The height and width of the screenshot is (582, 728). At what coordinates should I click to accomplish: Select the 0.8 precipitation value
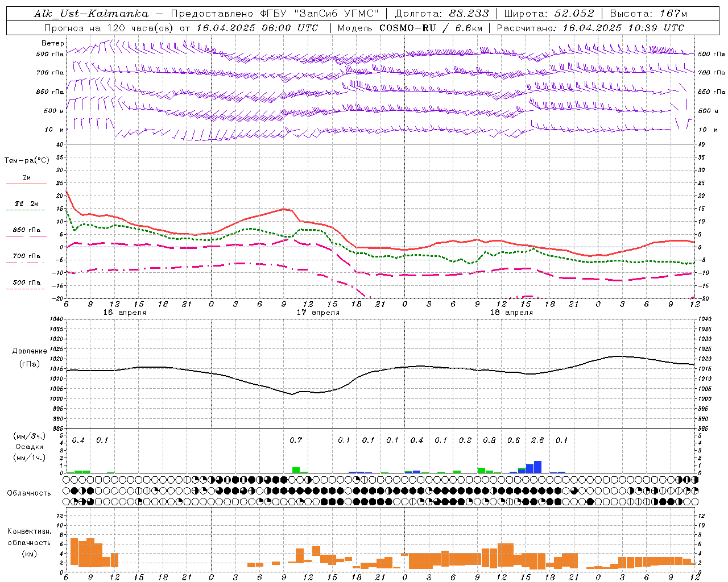[489, 440]
